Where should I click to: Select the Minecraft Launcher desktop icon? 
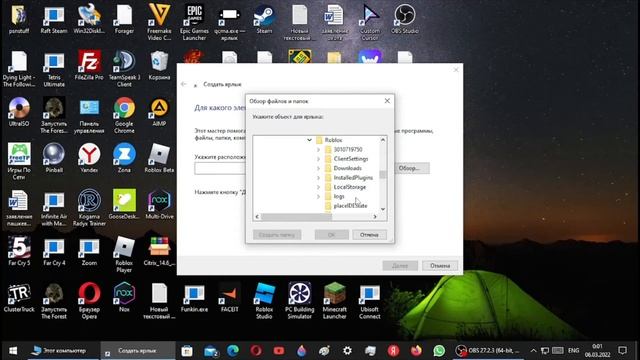tap(334, 300)
